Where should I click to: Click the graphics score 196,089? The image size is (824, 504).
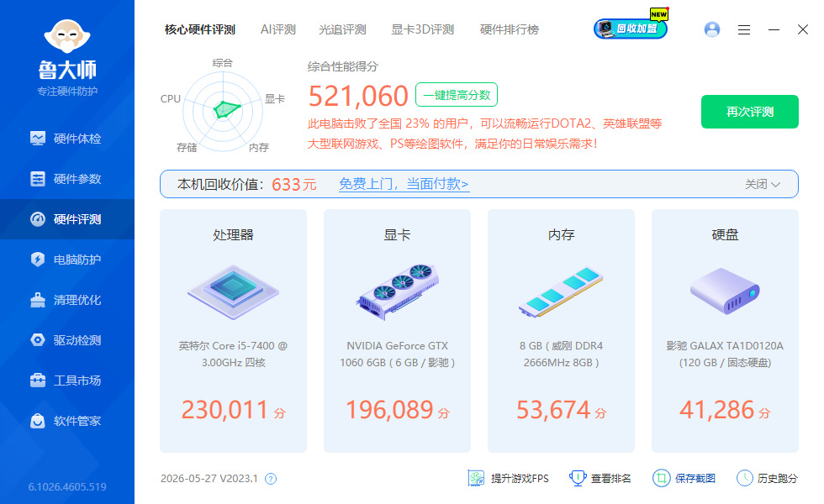pyautogui.click(x=389, y=410)
